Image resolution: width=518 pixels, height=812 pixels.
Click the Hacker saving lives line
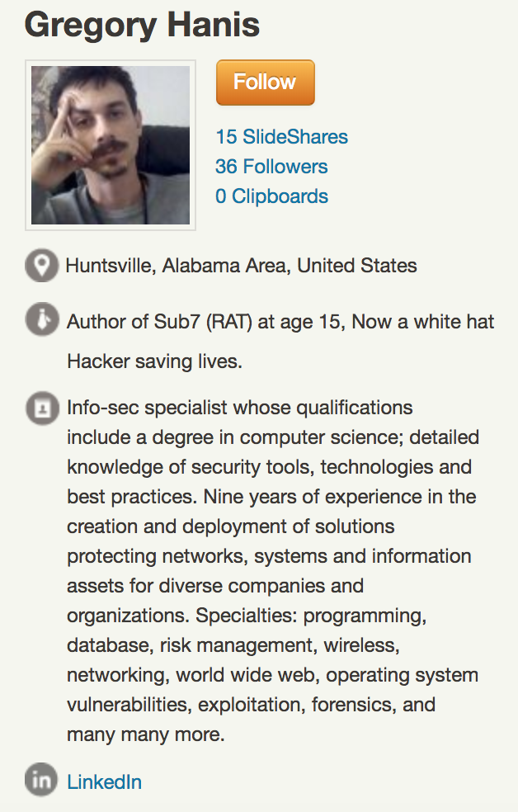(x=155, y=361)
